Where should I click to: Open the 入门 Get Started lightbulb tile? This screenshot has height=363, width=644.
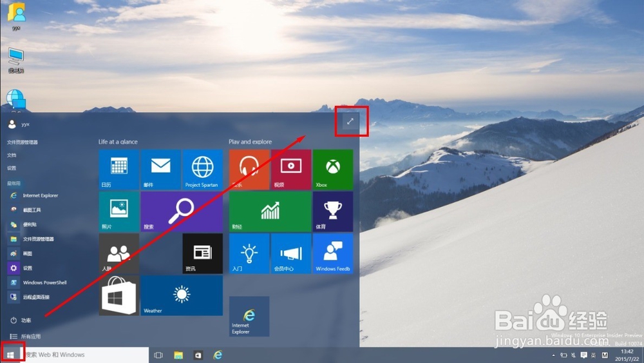pos(249,253)
